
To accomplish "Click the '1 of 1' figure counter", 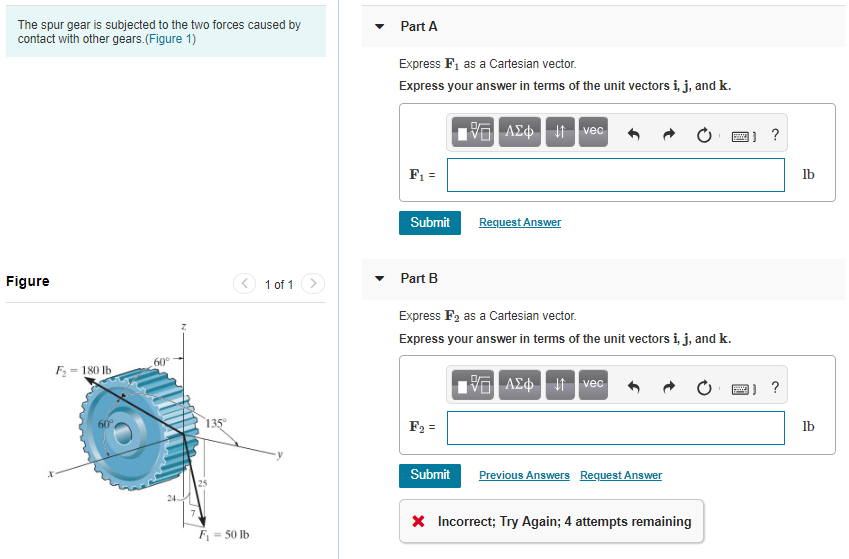I will point(279,284).
